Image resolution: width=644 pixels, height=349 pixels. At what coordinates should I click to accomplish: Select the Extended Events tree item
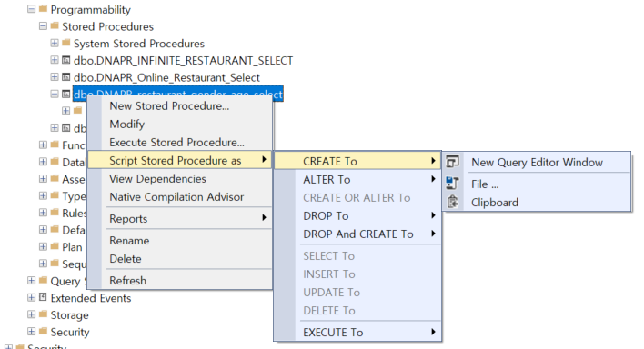point(91,298)
